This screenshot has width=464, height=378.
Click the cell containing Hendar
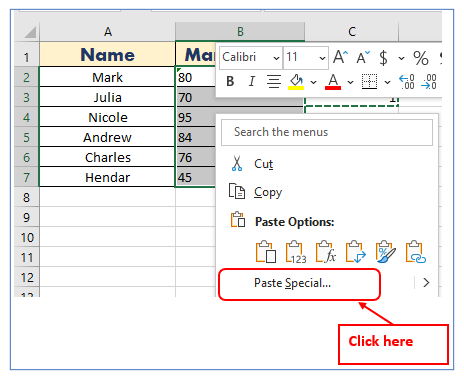(x=107, y=177)
